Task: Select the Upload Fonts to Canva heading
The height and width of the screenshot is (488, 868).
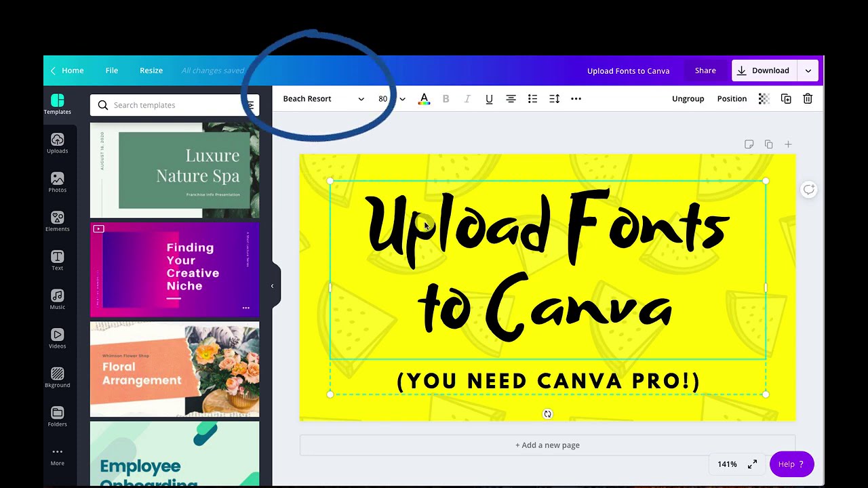Action: (x=547, y=270)
